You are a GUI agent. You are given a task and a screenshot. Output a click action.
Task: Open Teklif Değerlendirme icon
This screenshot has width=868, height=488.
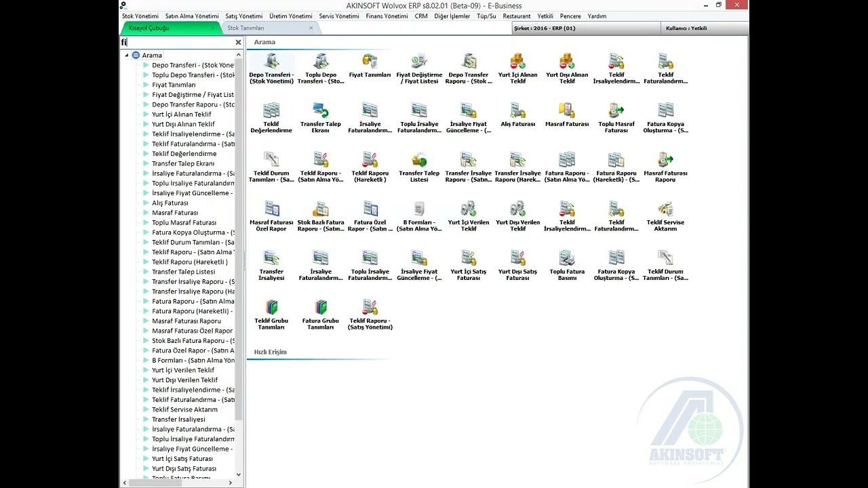(271, 119)
